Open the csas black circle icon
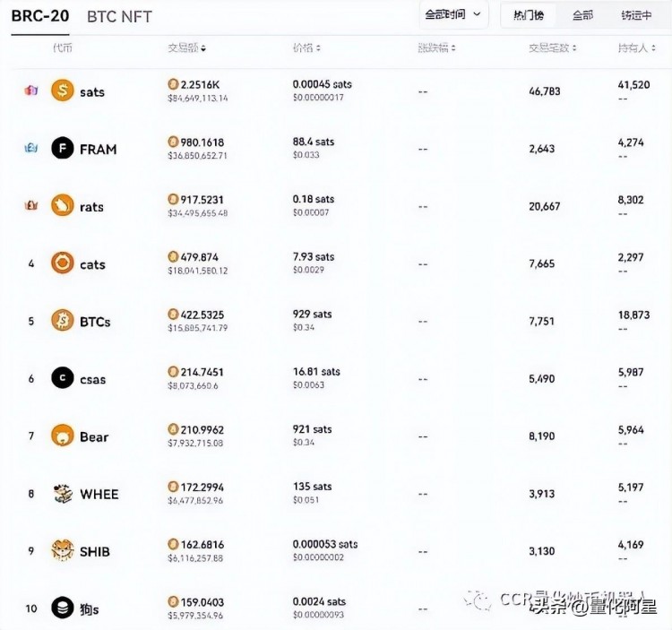 (x=62, y=378)
